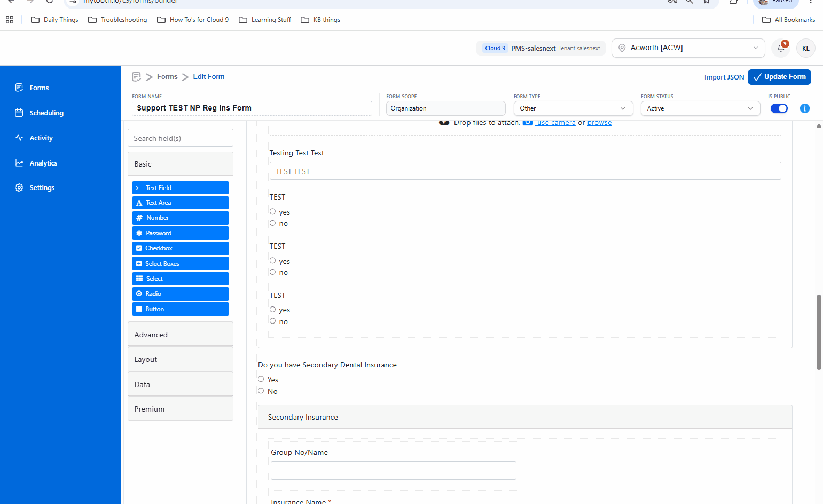Click the Form Name text field

(x=252, y=108)
